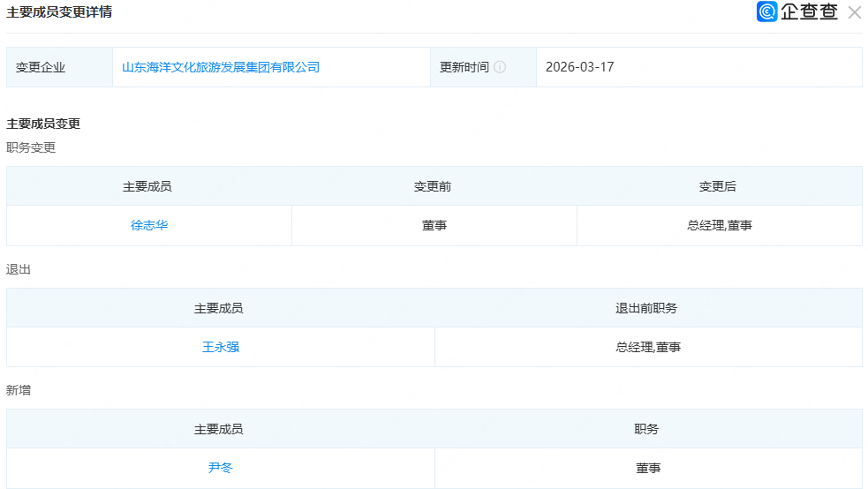
Task: Click 尹冬's 董事 position cell
Action: pos(648,468)
